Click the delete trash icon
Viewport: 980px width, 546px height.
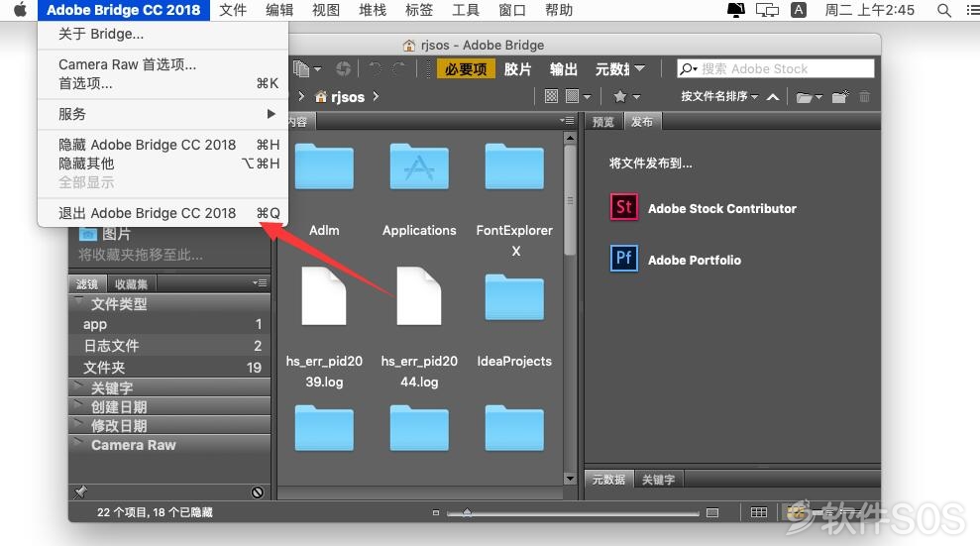(x=864, y=96)
